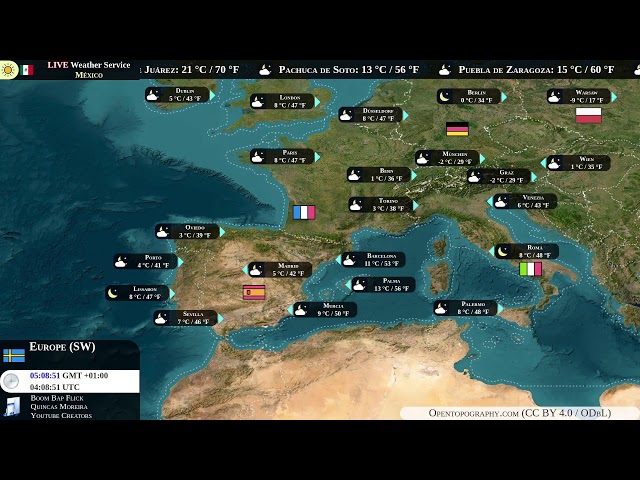The height and width of the screenshot is (480, 640).
Task: Click the cyan pointer arrow on Oviedo label
Action: pyautogui.click(x=222, y=232)
